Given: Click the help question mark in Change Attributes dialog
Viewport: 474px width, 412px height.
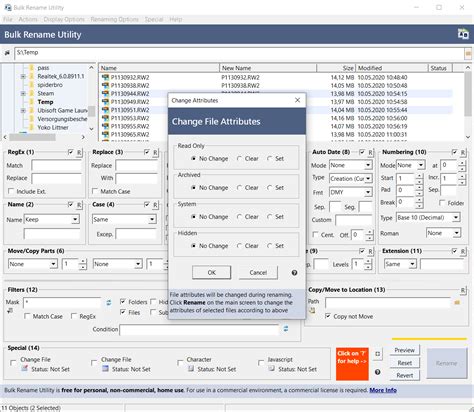Looking at the screenshot, I should pos(294,273).
